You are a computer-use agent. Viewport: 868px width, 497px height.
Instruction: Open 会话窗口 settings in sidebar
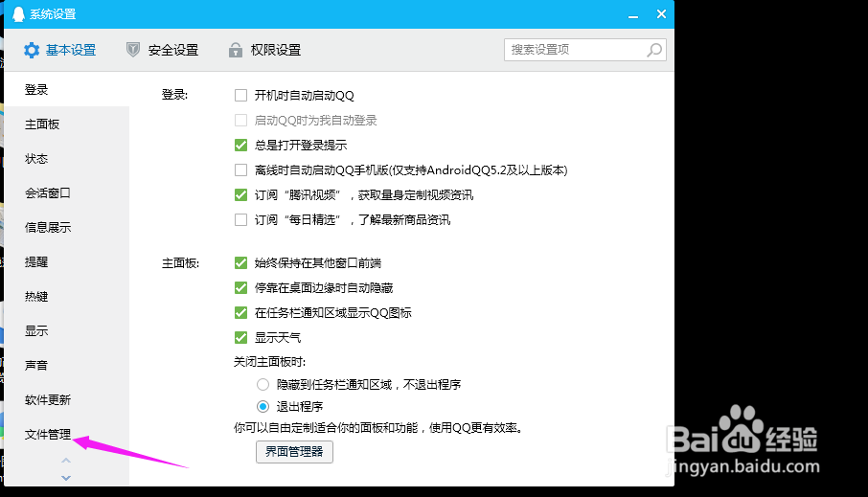click(x=66, y=192)
